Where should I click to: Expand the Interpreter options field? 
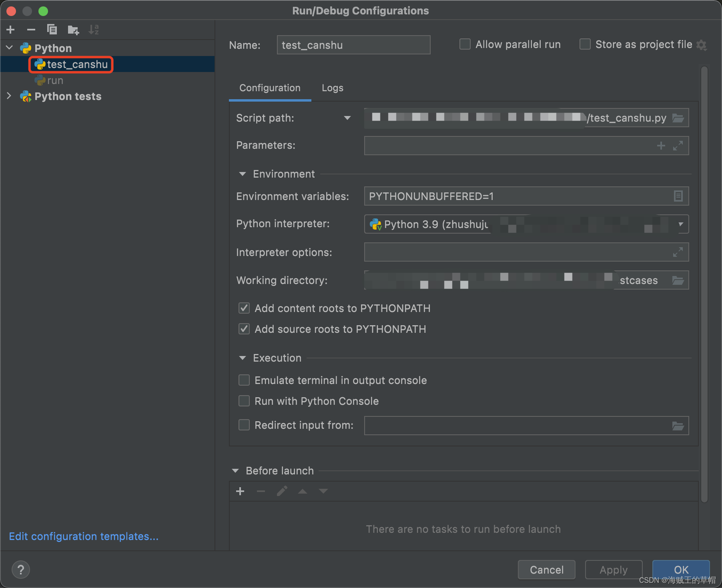(x=678, y=252)
